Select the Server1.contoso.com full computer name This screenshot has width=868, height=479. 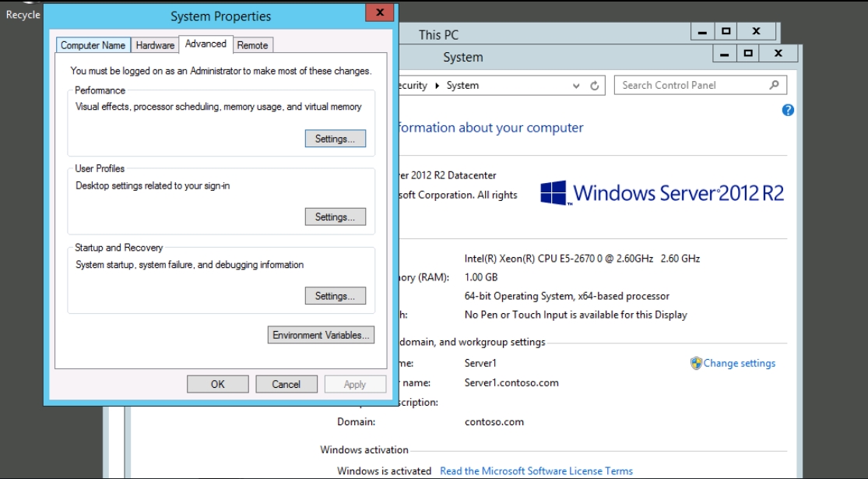pyautogui.click(x=511, y=382)
